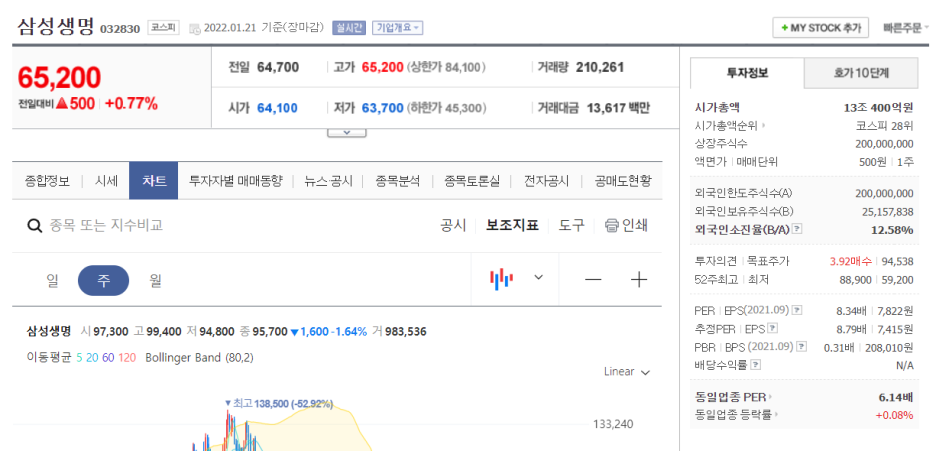The height and width of the screenshot is (451, 936).
Task: Click the 거래량 value 210,261
Action: [x=600, y=67]
